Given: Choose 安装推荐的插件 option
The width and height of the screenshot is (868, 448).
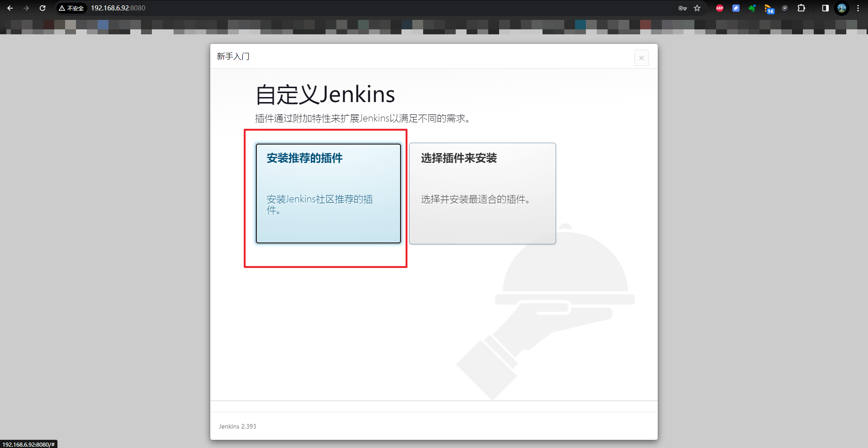Looking at the screenshot, I should [328, 193].
